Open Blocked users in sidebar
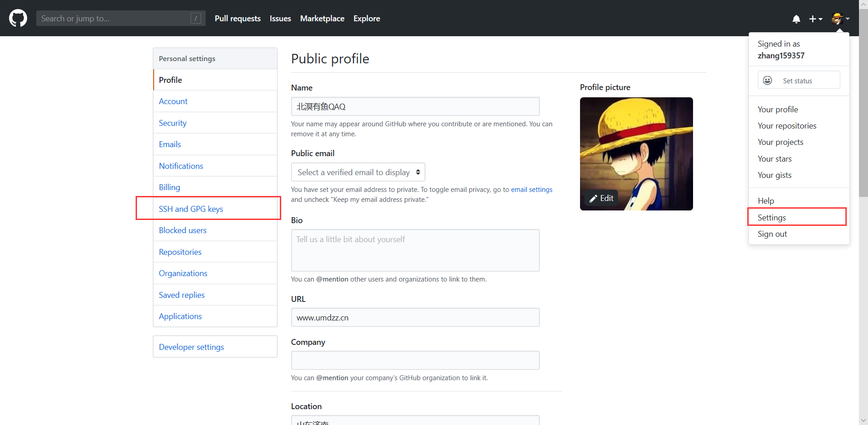Image resolution: width=868 pixels, height=425 pixels. tap(215, 230)
